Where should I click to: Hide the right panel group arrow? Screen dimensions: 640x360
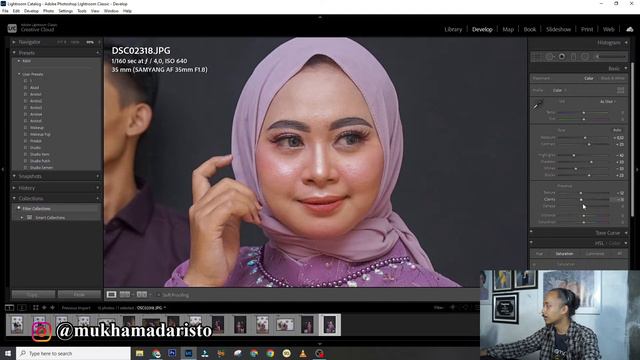(x=637, y=169)
